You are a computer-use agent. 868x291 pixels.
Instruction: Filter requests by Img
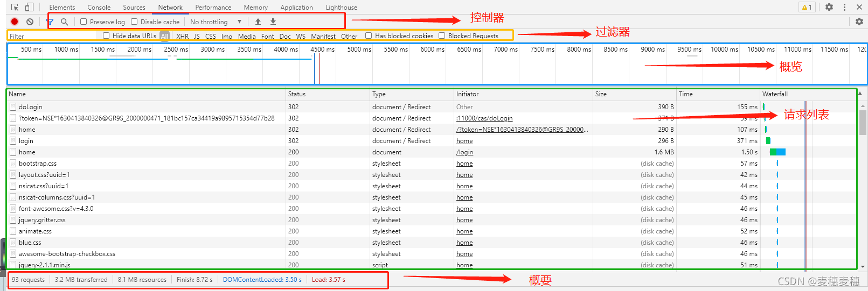tap(227, 36)
